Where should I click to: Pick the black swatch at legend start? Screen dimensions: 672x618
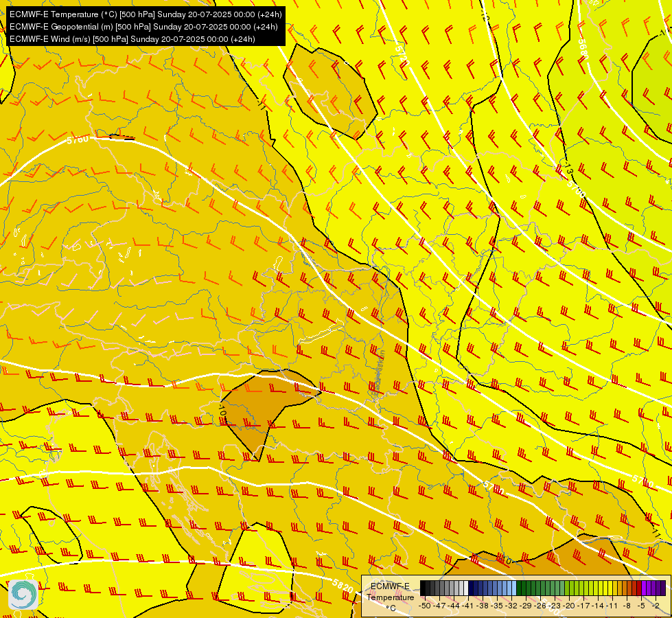[423, 588]
